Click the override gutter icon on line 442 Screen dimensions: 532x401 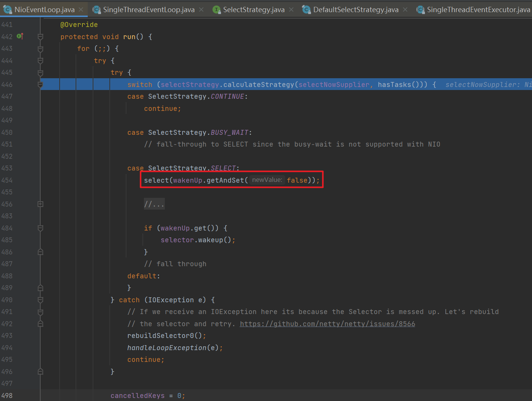pos(20,36)
